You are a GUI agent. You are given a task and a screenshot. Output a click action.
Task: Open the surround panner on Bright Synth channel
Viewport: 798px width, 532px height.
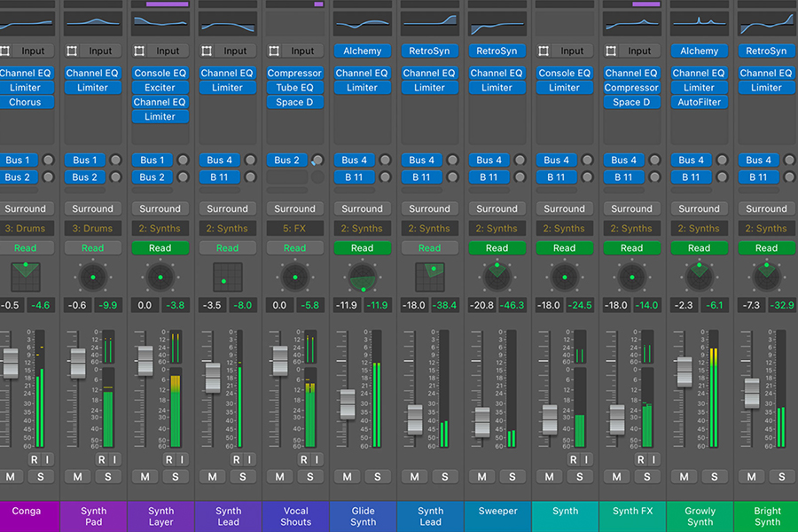tap(766, 277)
